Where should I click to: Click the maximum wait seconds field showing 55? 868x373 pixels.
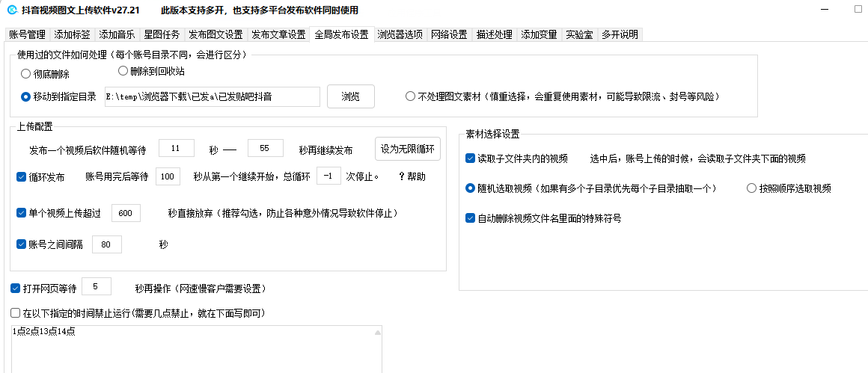pyautogui.click(x=265, y=149)
